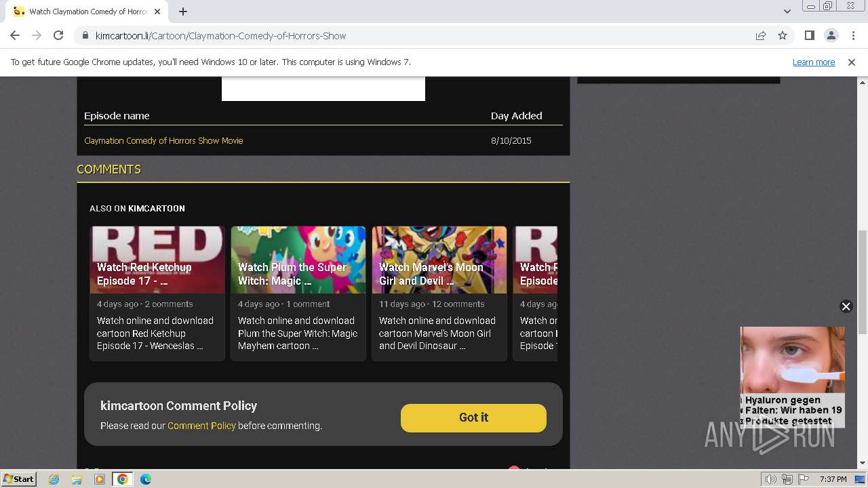Click the forward navigation arrow
The image size is (868, 488).
[x=37, y=35]
